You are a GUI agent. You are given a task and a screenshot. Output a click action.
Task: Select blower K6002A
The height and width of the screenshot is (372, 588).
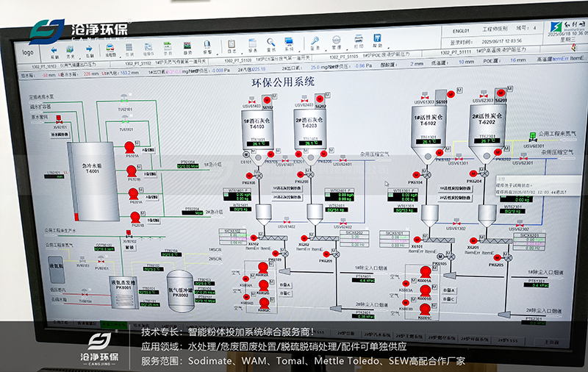pyautogui.click(x=263, y=268)
